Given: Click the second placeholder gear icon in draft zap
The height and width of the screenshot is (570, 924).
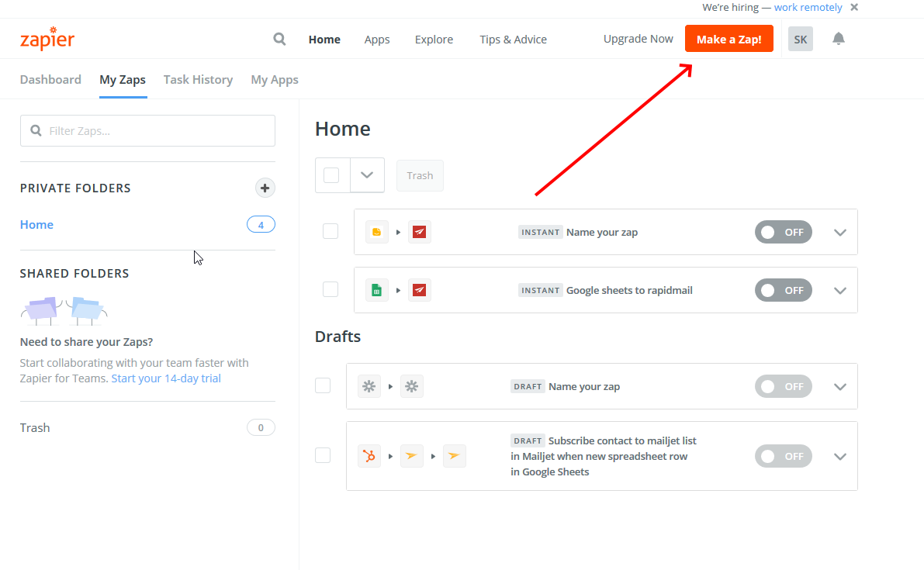Looking at the screenshot, I should [x=411, y=386].
